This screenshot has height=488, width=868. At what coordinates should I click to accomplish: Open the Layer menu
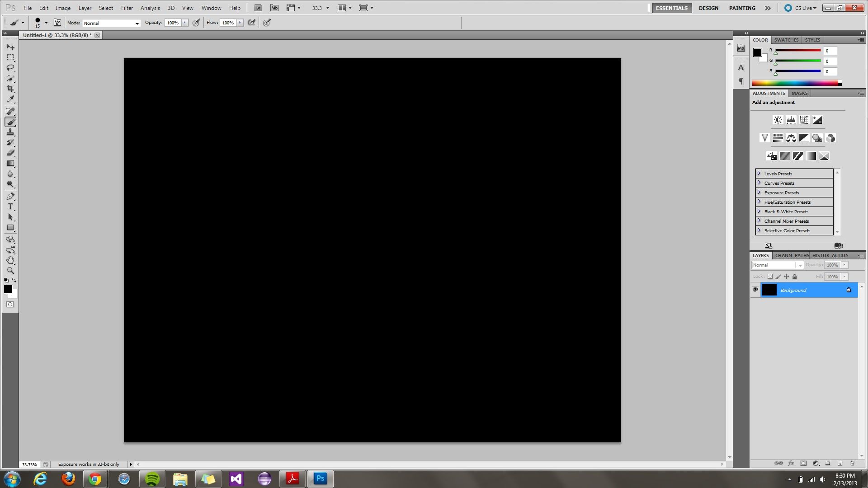85,8
